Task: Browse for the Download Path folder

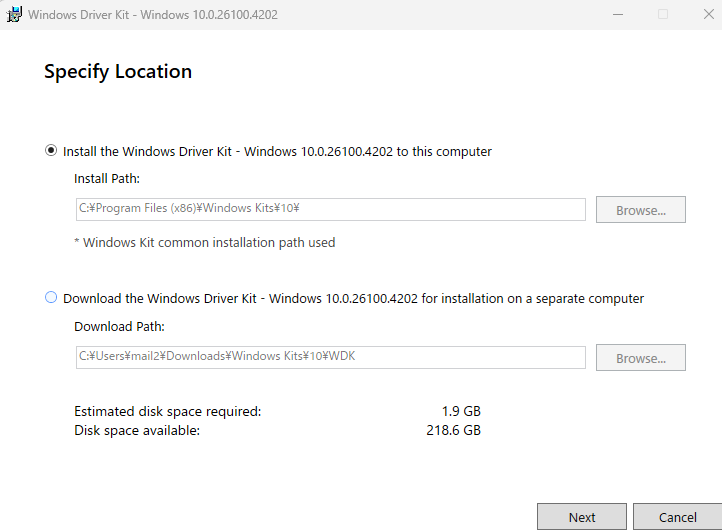Action: point(640,357)
